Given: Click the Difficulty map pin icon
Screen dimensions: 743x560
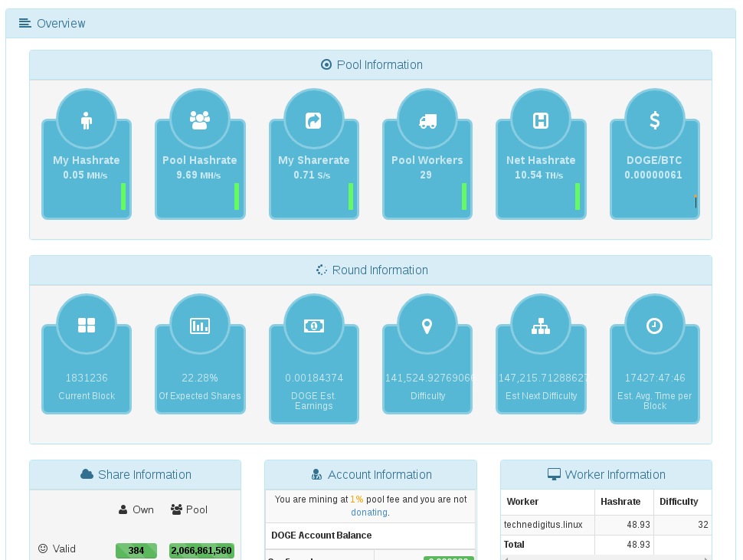Looking at the screenshot, I should coord(427,326).
